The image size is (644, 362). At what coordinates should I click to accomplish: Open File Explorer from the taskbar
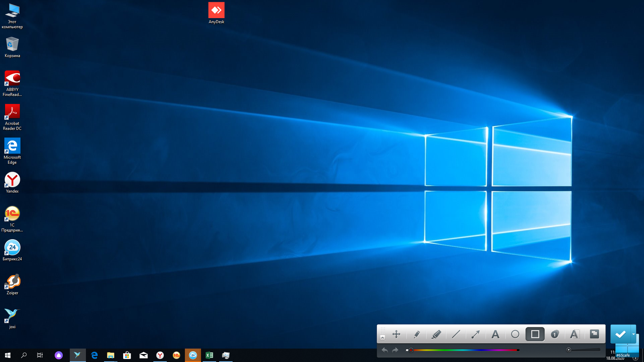click(x=110, y=355)
